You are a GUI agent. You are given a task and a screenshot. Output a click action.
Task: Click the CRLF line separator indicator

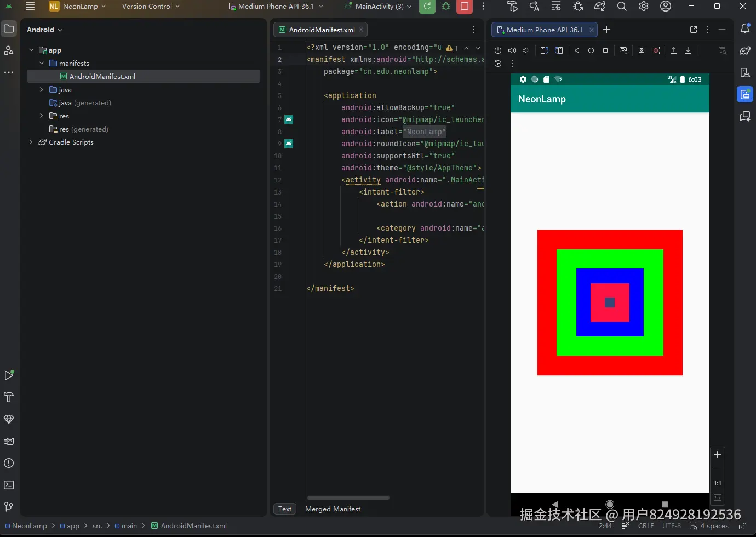click(646, 526)
